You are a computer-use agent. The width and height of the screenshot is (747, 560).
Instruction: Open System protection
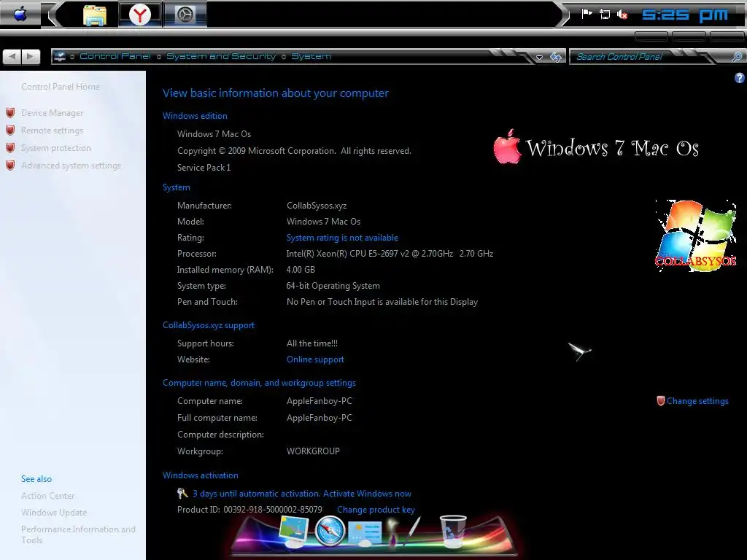pos(55,148)
